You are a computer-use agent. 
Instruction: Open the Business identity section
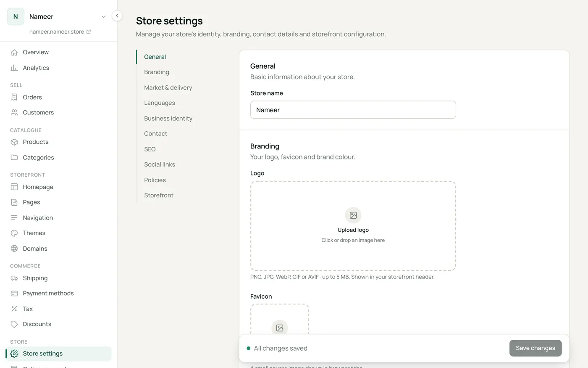click(168, 118)
